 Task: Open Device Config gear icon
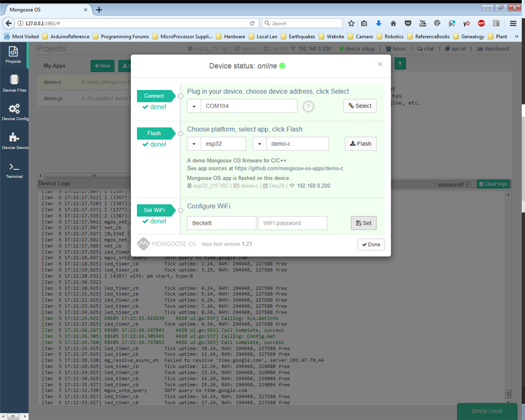[14, 112]
